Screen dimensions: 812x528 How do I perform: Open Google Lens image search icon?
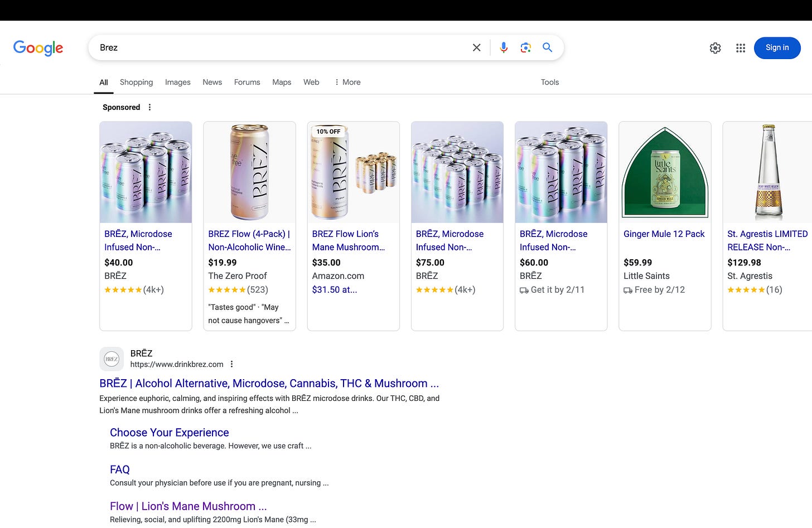tap(525, 48)
